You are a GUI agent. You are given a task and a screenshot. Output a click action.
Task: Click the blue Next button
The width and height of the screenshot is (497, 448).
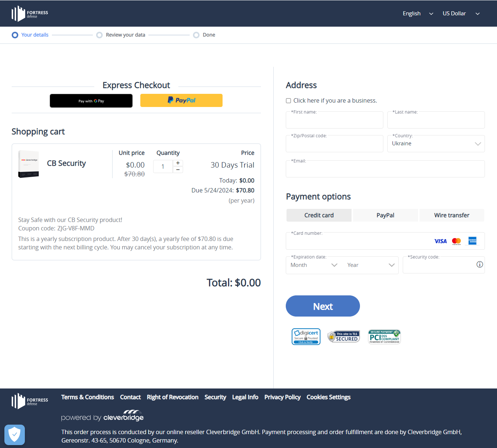323,306
